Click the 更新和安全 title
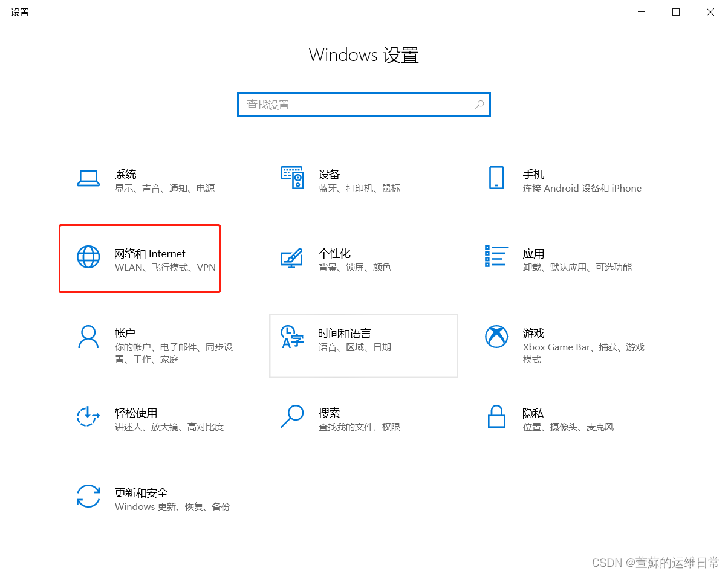 pyautogui.click(x=141, y=493)
